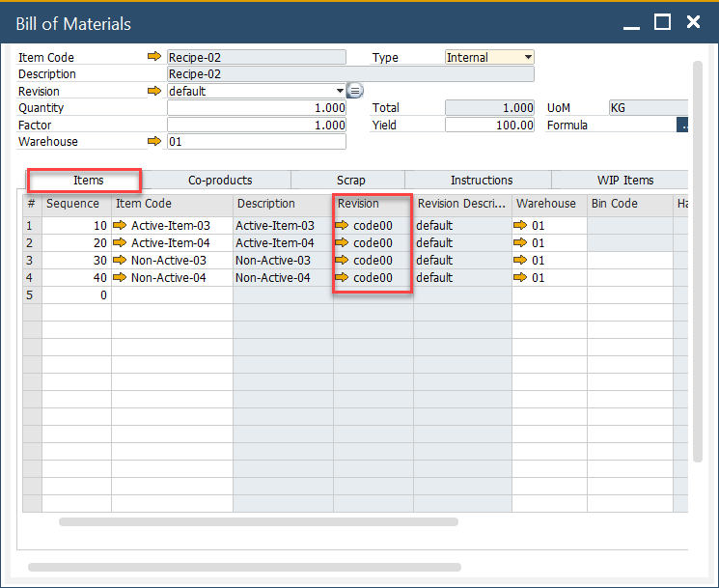Click the Sequence column header
The width and height of the screenshot is (719, 588).
(75, 204)
